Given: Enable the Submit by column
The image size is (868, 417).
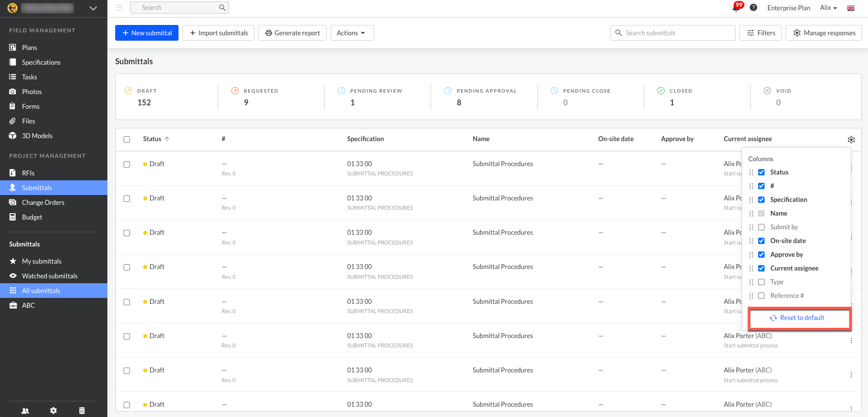Looking at the screenshot, I should [762, 227].
